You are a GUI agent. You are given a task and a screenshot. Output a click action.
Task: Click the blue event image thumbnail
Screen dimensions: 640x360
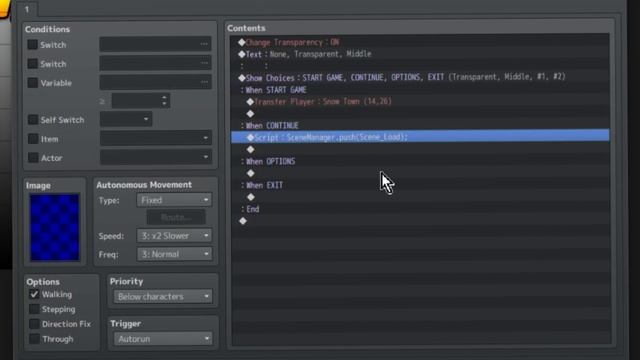pos(55,227)
